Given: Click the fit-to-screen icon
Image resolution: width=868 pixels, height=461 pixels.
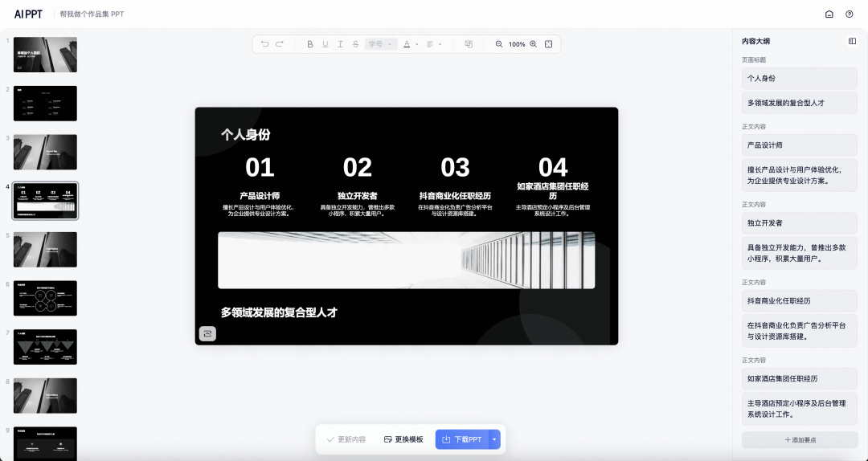Looking at the screenshot, I should [x=549, y=44].
